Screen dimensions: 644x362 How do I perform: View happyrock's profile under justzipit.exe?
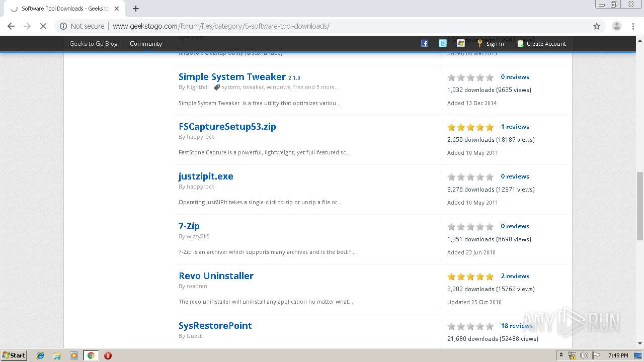point(200,187)
